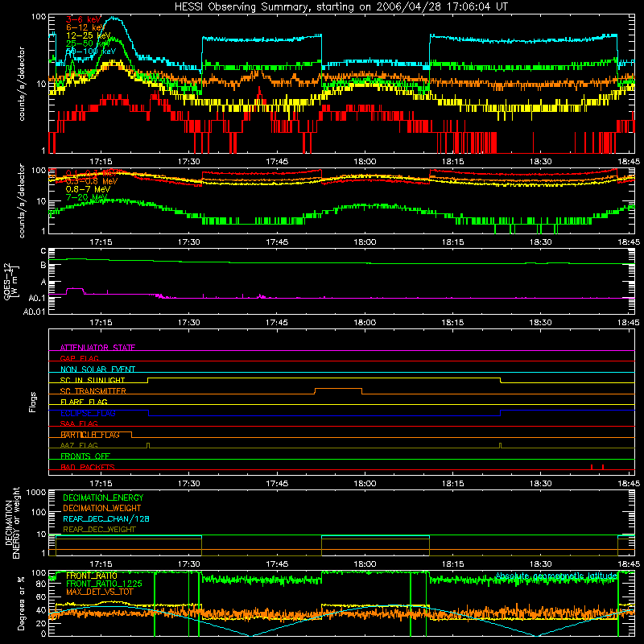Select the FRONT_RATIO legend label
The image size is (644, 644).
pos(92,576)
